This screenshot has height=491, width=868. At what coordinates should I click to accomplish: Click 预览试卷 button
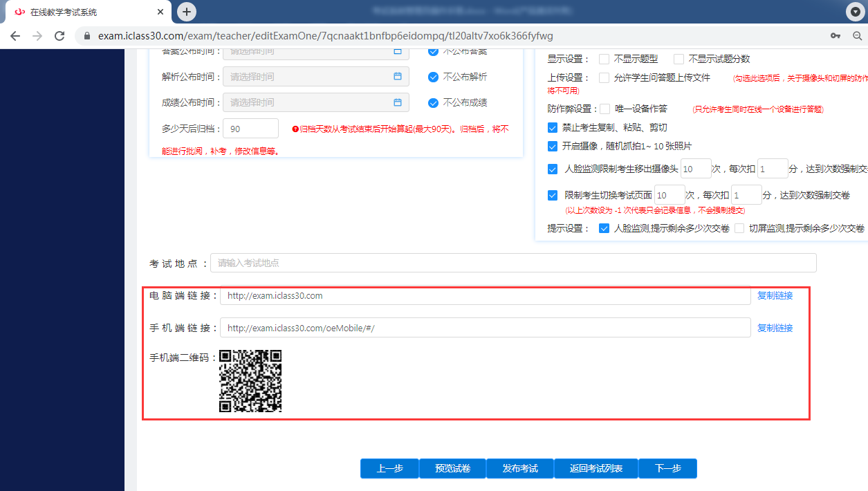[x=452, y=469]
